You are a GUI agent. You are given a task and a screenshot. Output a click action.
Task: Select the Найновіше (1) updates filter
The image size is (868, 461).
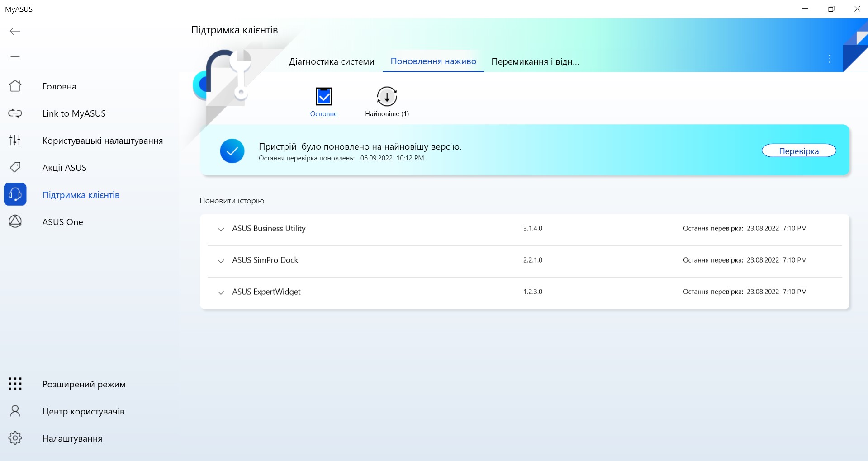point(387,97)
